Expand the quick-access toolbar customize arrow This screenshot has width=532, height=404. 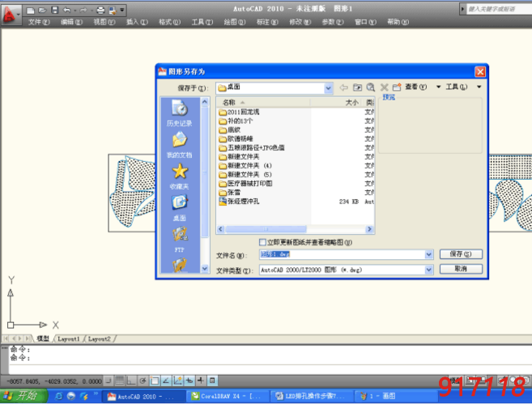tap(121, 11)
